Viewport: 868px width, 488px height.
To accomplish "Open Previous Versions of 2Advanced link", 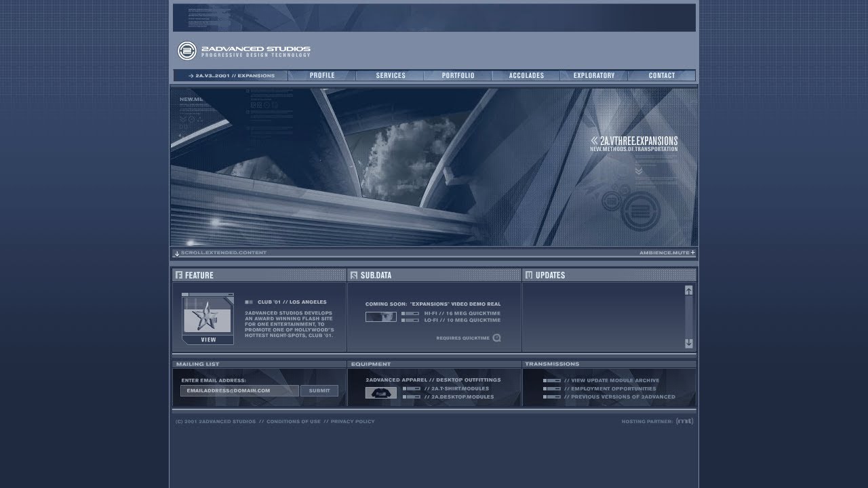I will pos(620,396).
